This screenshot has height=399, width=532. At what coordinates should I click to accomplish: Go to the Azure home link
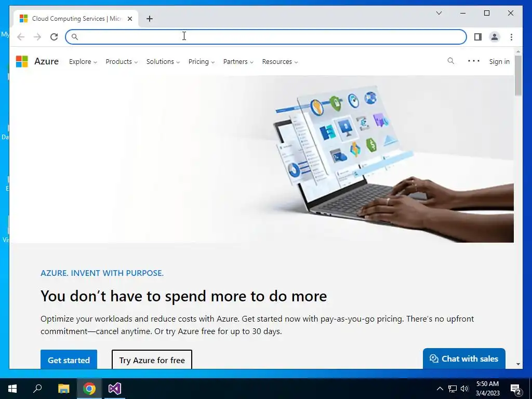(x=46, y=61)
